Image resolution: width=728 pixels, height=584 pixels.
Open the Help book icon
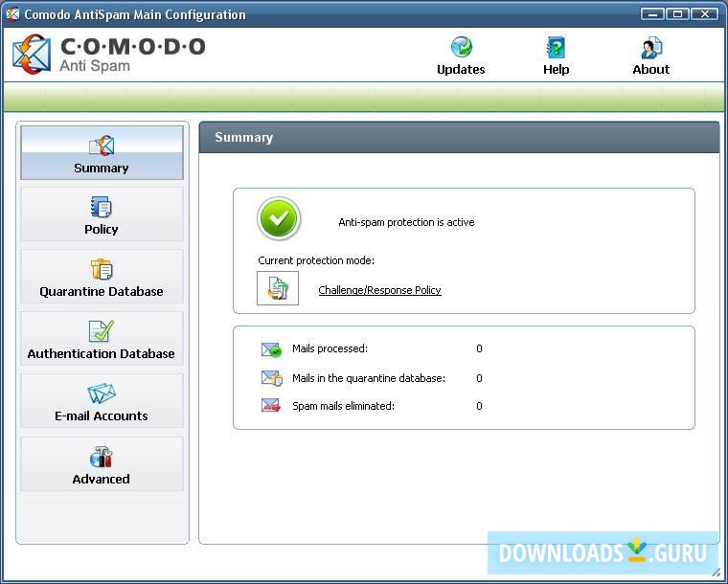pyautogui.click(x=556, y=47)
